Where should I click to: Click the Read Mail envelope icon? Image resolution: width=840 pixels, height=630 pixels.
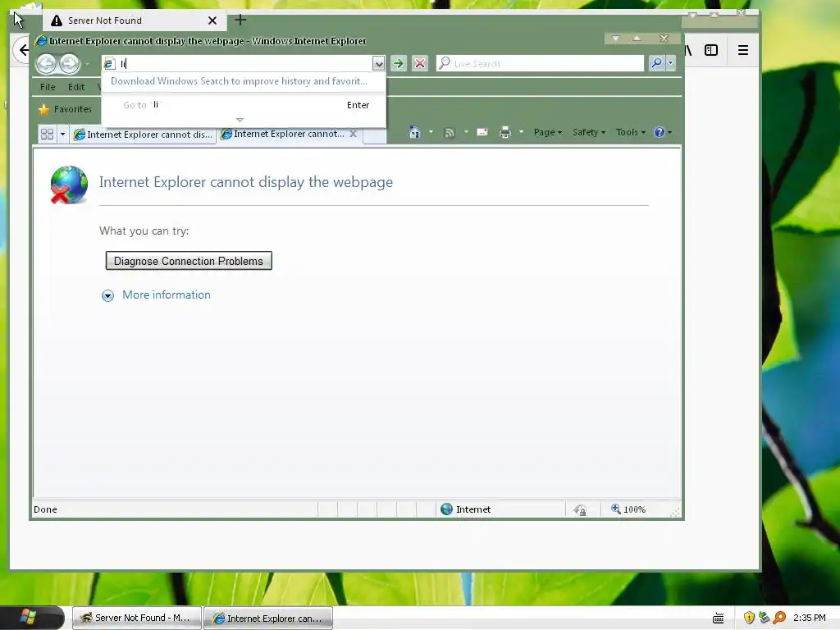(x=482, y=132)
